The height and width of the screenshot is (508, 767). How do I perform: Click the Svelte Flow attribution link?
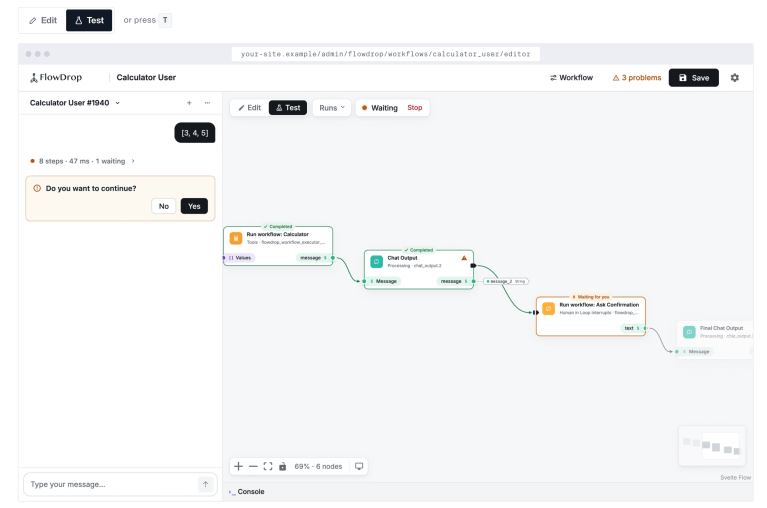tap(735, 477)
